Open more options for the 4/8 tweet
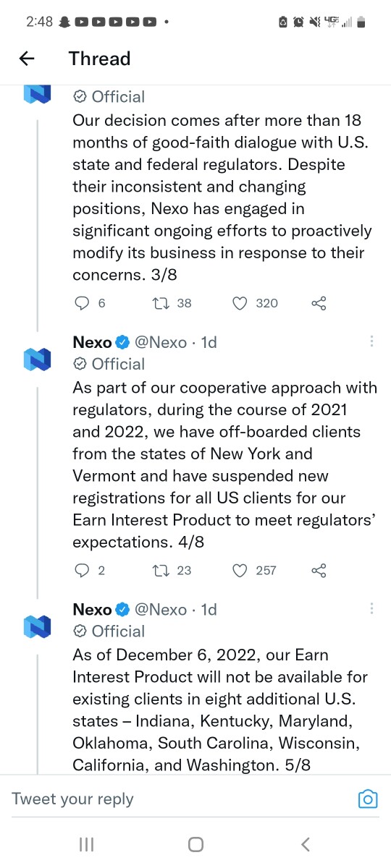The image size is (391, 868). (x=371, y=341)
